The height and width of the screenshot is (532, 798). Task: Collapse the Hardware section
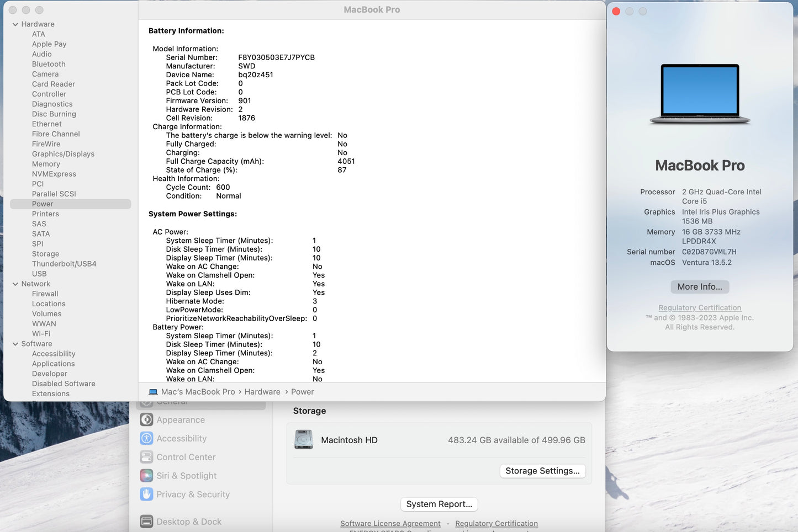click(x=14, y=24)
